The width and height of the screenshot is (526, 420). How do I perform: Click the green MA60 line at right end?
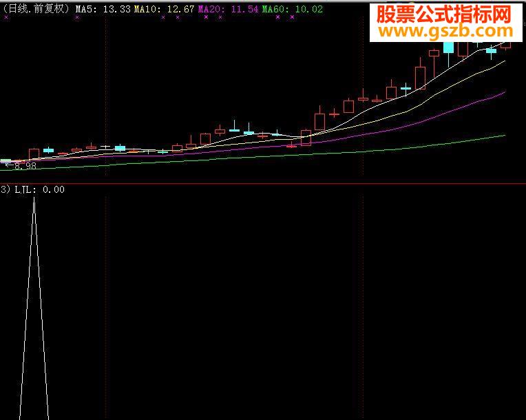503,136
